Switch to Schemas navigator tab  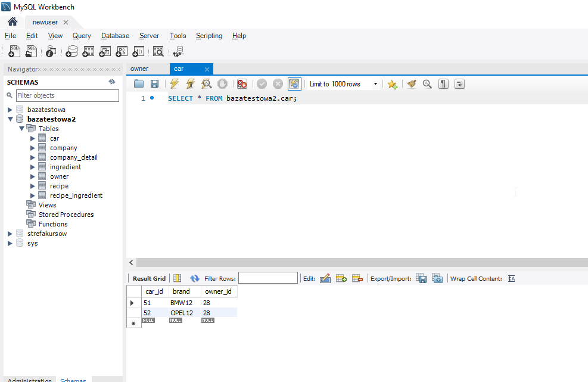tap(73, 380)
